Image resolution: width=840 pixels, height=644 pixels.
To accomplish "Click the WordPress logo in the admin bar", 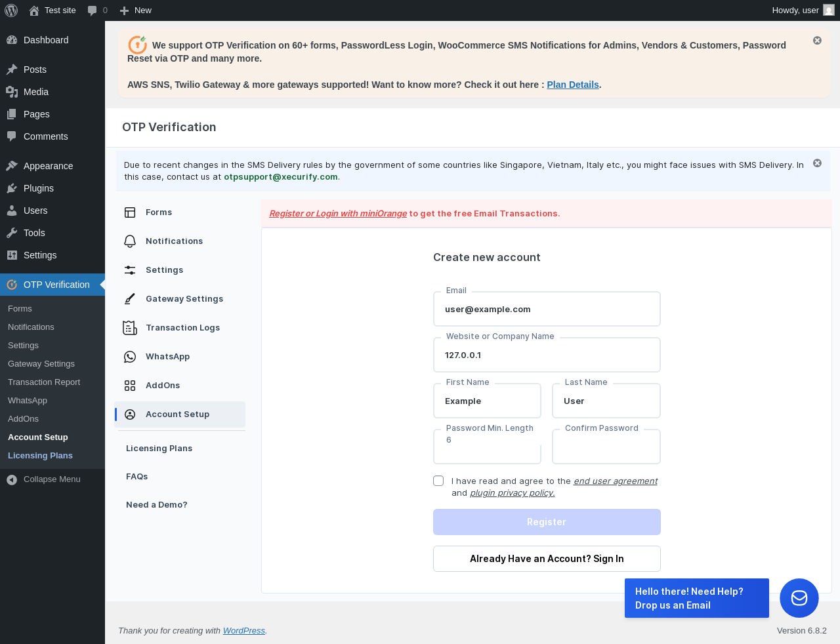I will click(x=11, y=10).
